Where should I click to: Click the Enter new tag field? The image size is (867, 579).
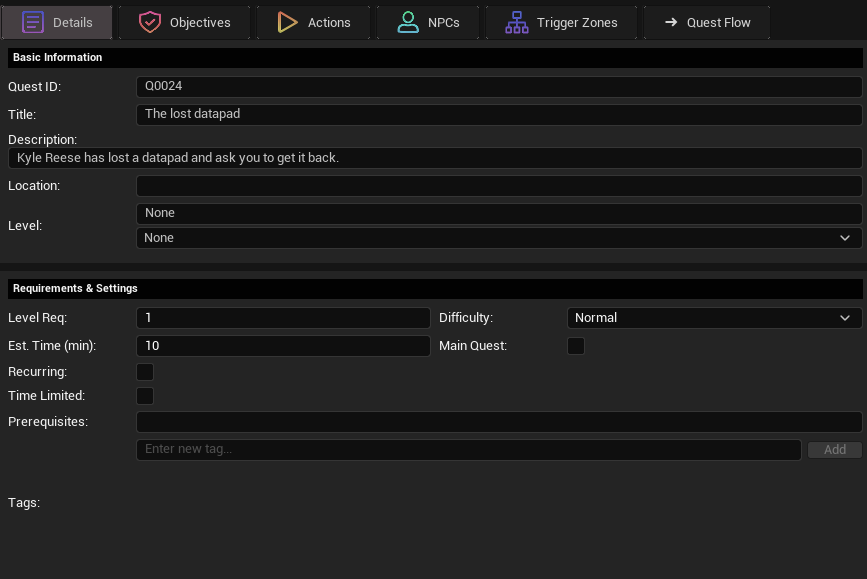click(469, 450)
